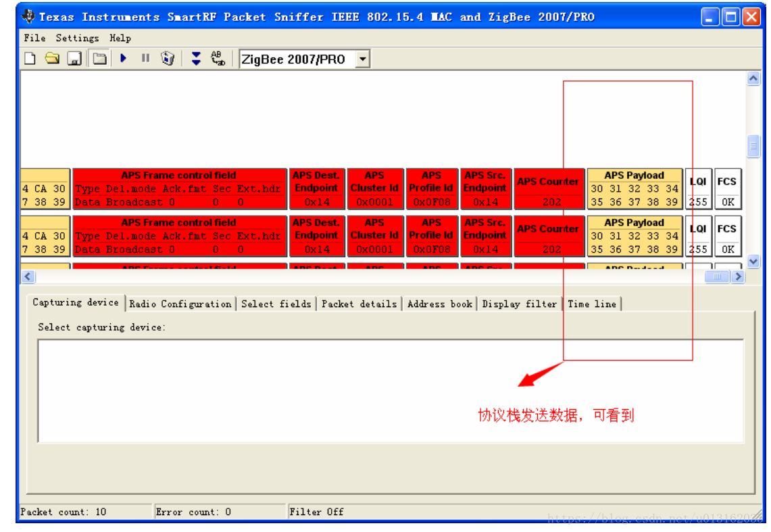Switch to the Time line tab

[592, 304]
